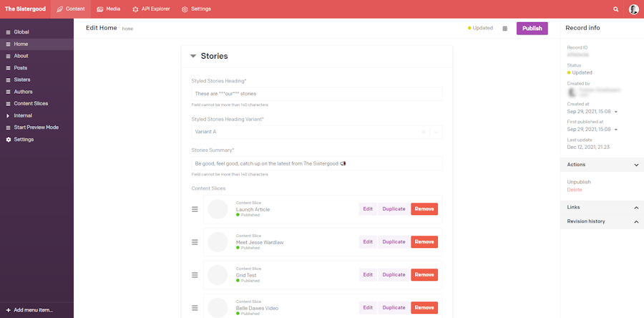The image size is (644, 318).
Task: Expand the Links panel
Action: [x=636, y=208]
